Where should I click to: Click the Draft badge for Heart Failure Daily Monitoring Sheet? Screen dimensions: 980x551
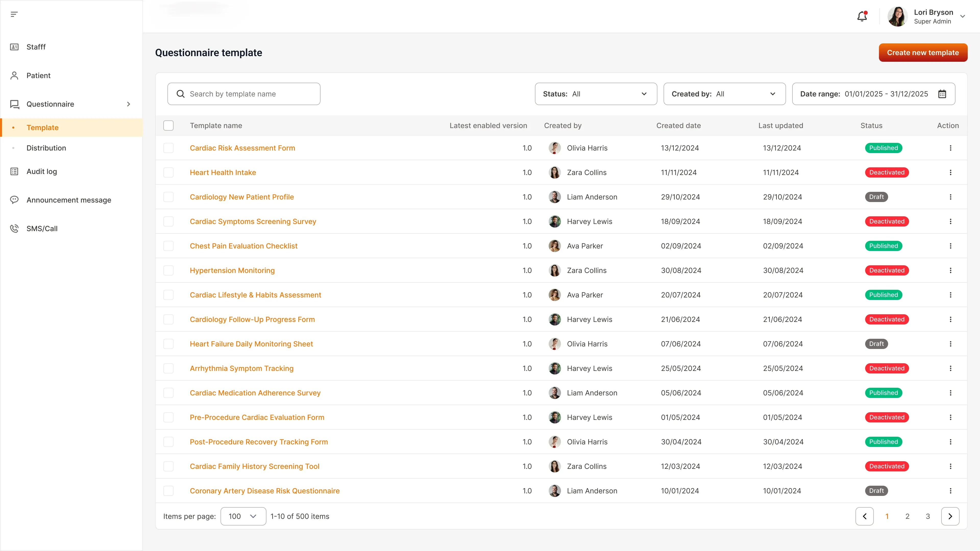tap(877, 344)
